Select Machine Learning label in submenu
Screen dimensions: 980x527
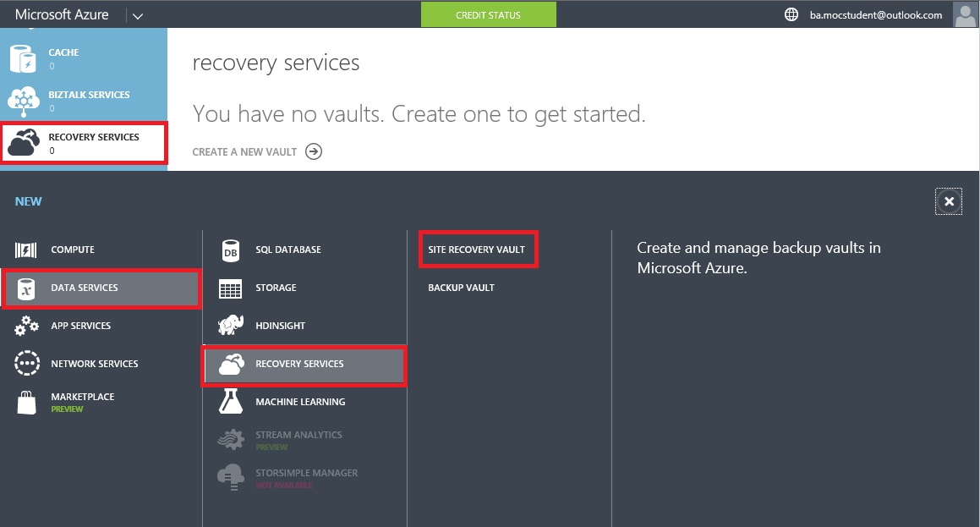[x=300, y=402]
